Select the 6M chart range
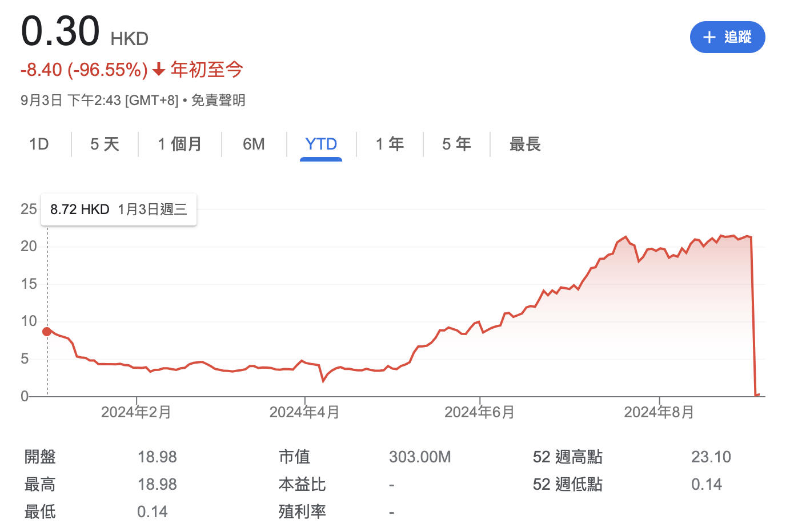 254,144
